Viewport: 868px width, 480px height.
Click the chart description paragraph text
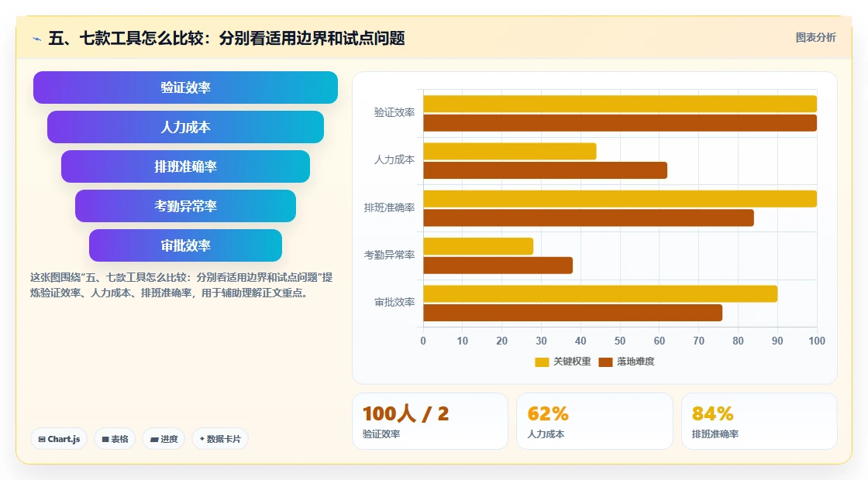click(x=181, y=286)
